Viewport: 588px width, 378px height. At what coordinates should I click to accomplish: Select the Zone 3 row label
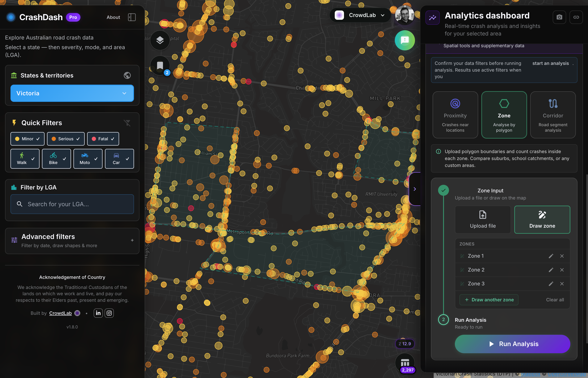coord(476,284)
